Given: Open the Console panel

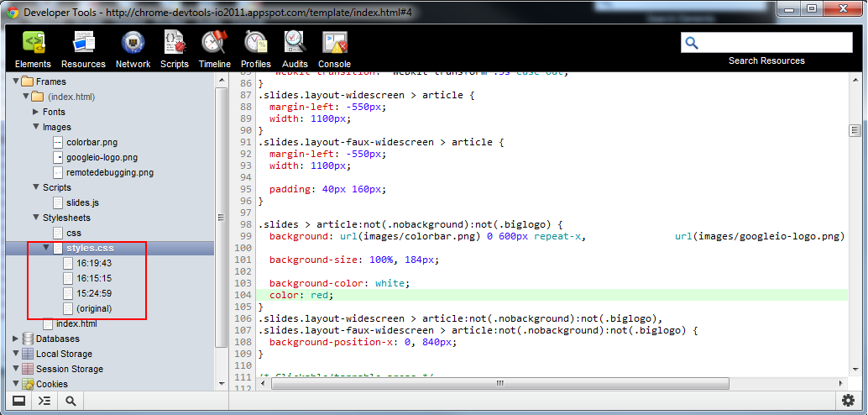Looking at the screenshot, I should pyautogui.click(x=334, y=50).
